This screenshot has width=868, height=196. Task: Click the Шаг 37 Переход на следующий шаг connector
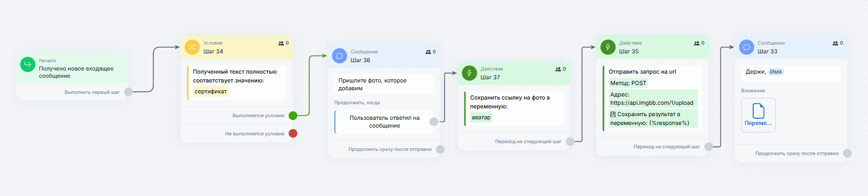pos(570,141)
